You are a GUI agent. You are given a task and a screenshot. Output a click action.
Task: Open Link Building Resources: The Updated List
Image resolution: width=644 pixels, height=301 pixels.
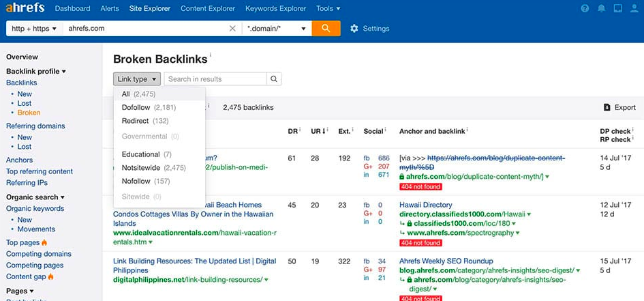tap(195, 266)
